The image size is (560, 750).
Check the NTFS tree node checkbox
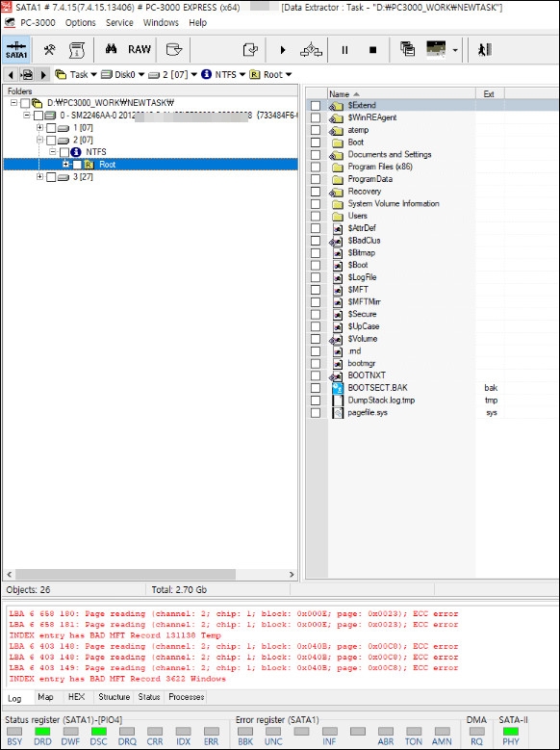[x=64, y=152]
